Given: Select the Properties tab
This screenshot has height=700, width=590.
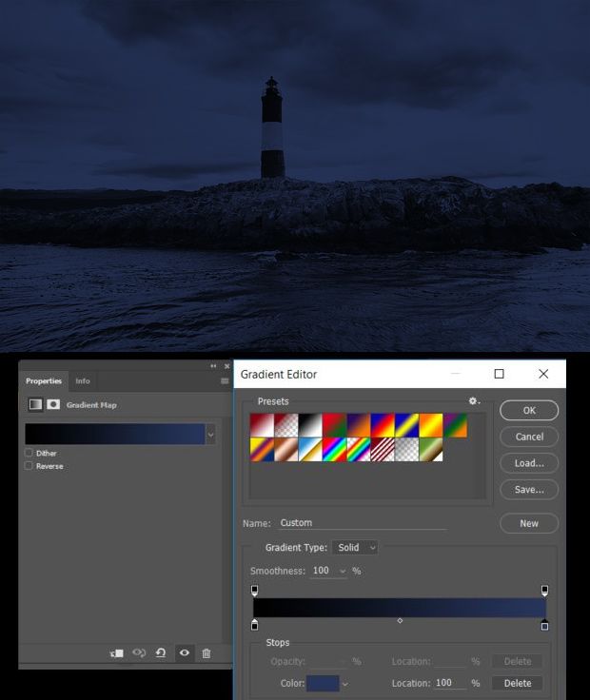Looking at the screenshot, I should pyautogui.click(x=44, y=380).
